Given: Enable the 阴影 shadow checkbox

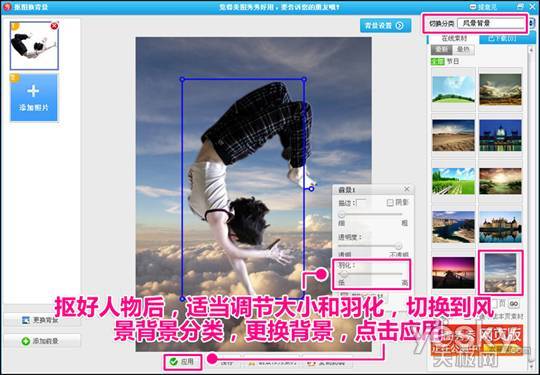Looking at the screenshot, I should [390, 202].
